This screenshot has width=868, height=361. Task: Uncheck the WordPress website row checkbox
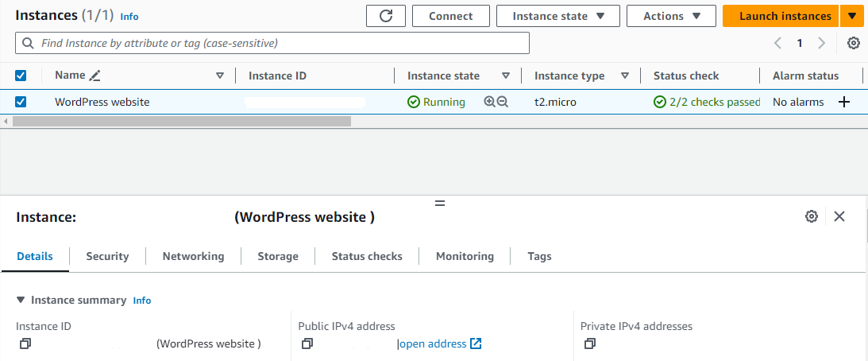(x=21, y=102)
